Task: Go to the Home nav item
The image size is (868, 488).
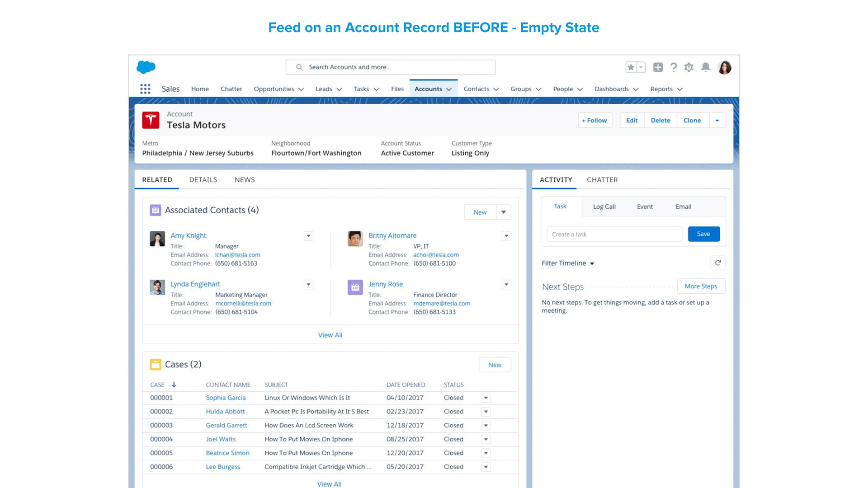Action: coord(200,89)
